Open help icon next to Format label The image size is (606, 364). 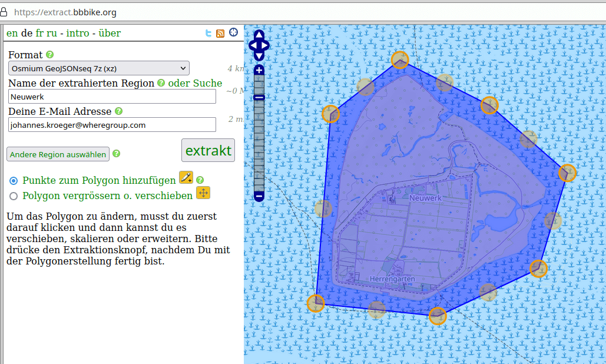[50, 55]
